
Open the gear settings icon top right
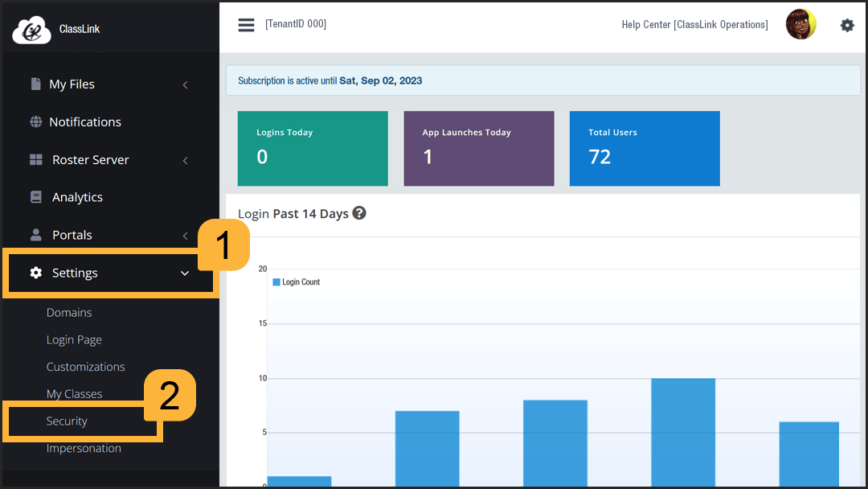coord(847,25)
